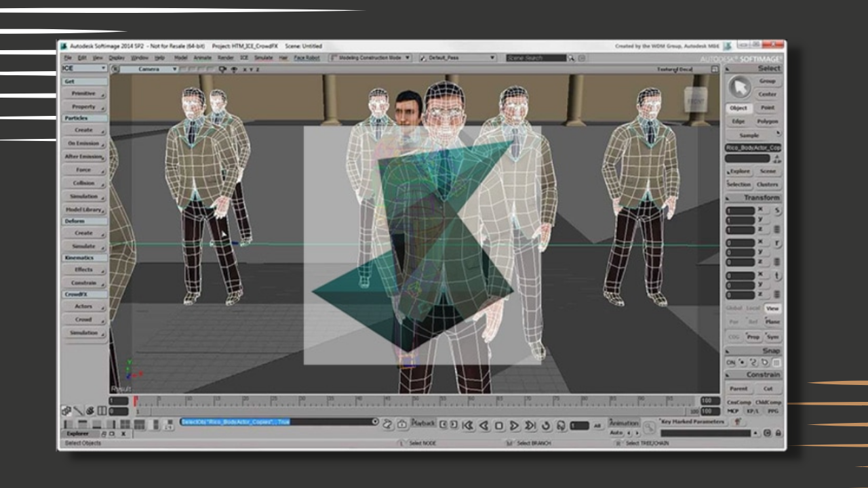The width and height of the screenshot is (868, 488).
Task: Switch Transform reference to Local mode
Action: point(752,307)
